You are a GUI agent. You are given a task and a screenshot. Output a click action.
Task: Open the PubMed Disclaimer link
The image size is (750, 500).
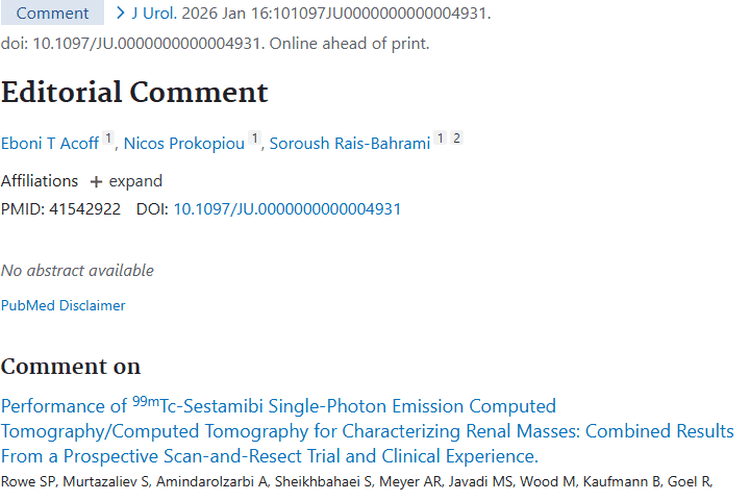click(63, 305)
